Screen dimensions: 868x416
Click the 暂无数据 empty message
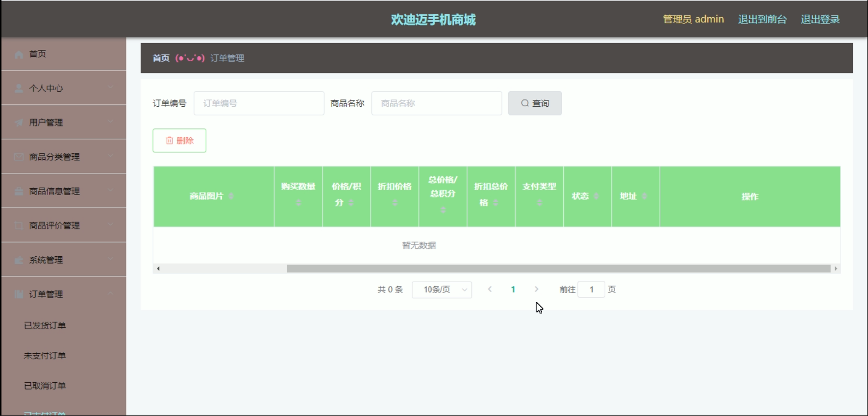[x=419, y=245]
